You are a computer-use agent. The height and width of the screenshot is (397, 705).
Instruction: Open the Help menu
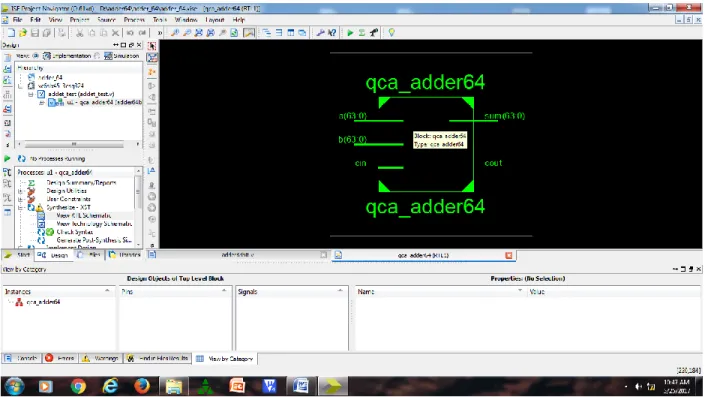pos(239,20)
